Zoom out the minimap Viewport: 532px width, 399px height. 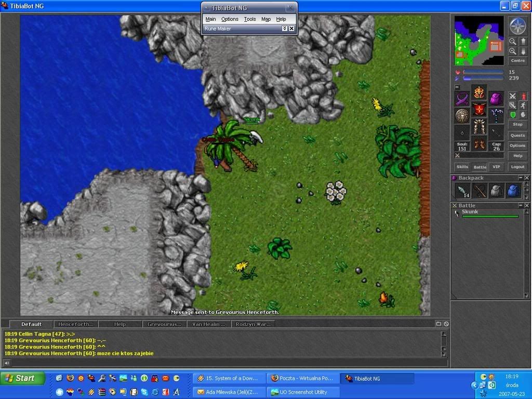pos(512,42)
